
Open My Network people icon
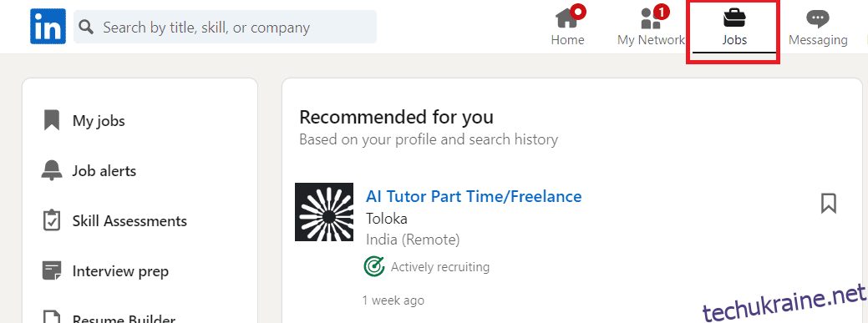point(651,18)
